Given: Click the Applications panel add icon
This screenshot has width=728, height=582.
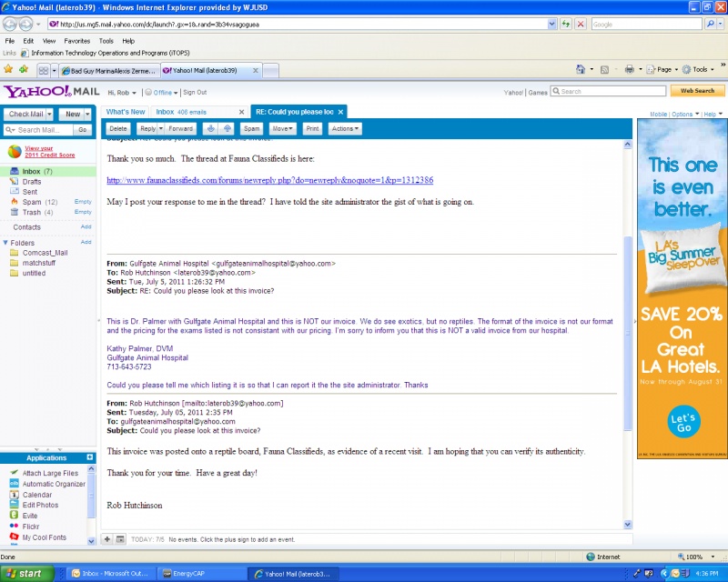Looking at the screenshot, I should [89, 457].
